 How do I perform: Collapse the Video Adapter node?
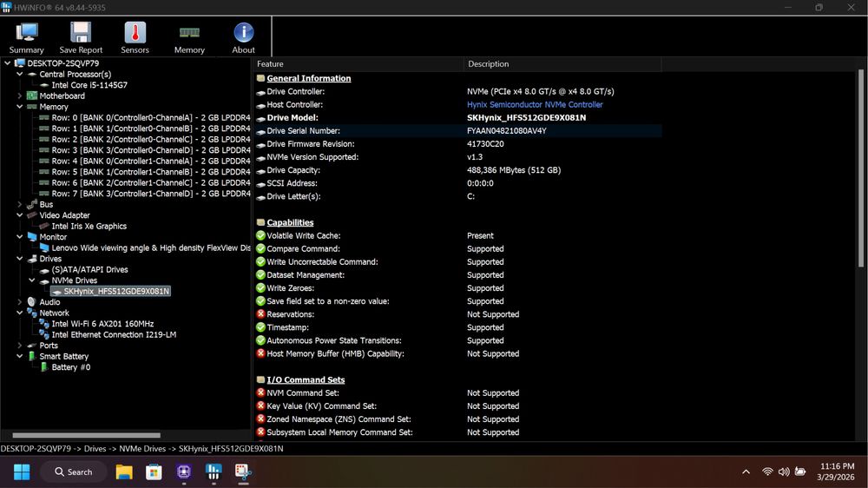click(x=20, y=215)
